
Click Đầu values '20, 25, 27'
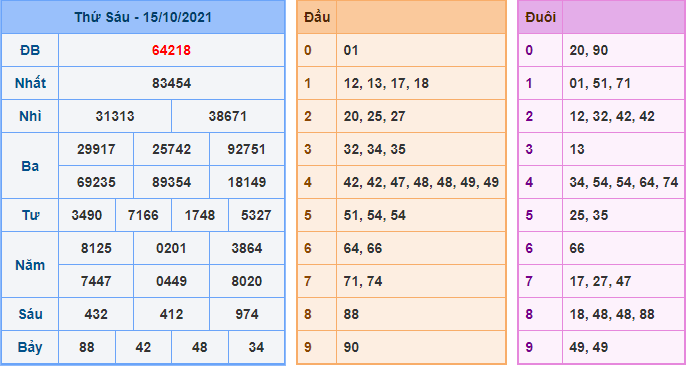click(374, 116)
